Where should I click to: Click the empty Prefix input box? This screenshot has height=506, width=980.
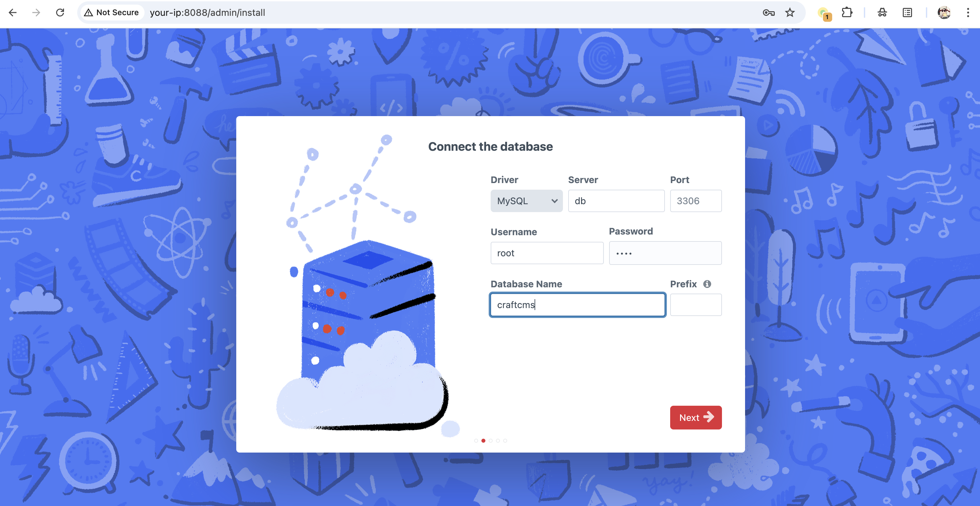coord(696,305)
